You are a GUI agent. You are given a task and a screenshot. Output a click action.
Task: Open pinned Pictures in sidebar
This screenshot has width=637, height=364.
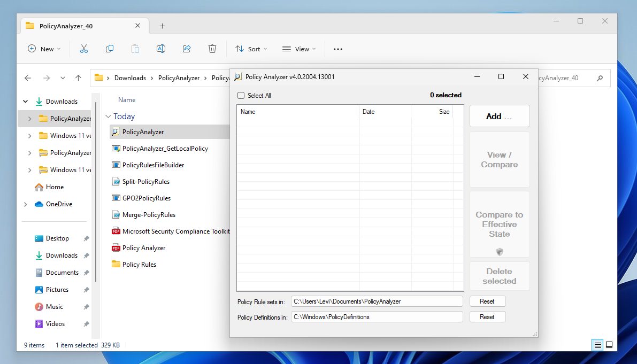click(x=57, y=290)
